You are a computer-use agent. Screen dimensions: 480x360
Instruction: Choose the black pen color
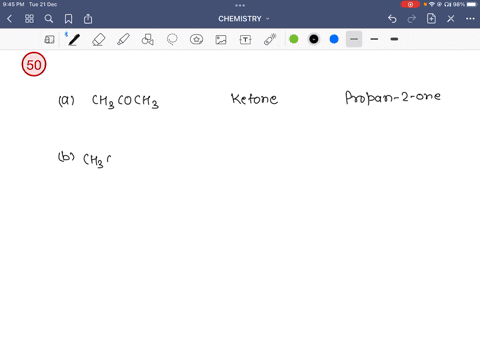[x=314, y=39]
